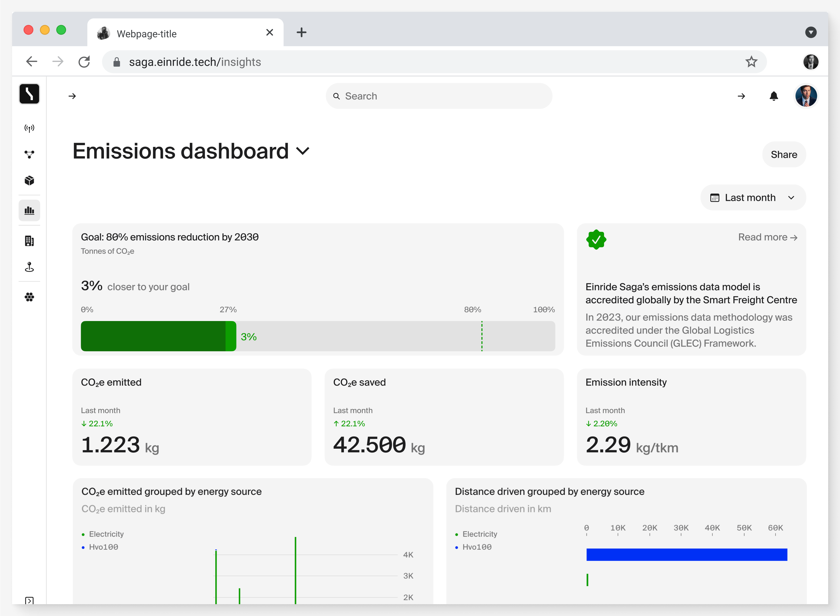Image resolution: width=840 pixels, height=616 pixels.
Task: Click the notification bell icon
Action: (x=774, y=96)
